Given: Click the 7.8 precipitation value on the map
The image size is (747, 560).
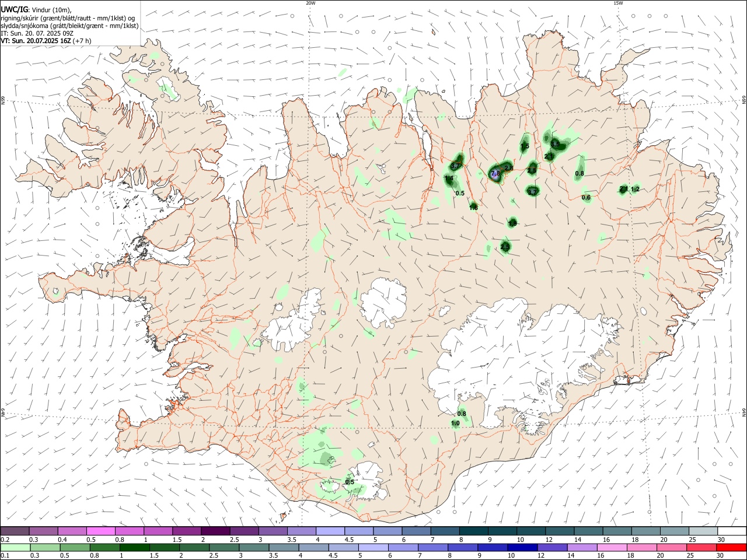Looking at the screenshot, I should coord(495,174).
